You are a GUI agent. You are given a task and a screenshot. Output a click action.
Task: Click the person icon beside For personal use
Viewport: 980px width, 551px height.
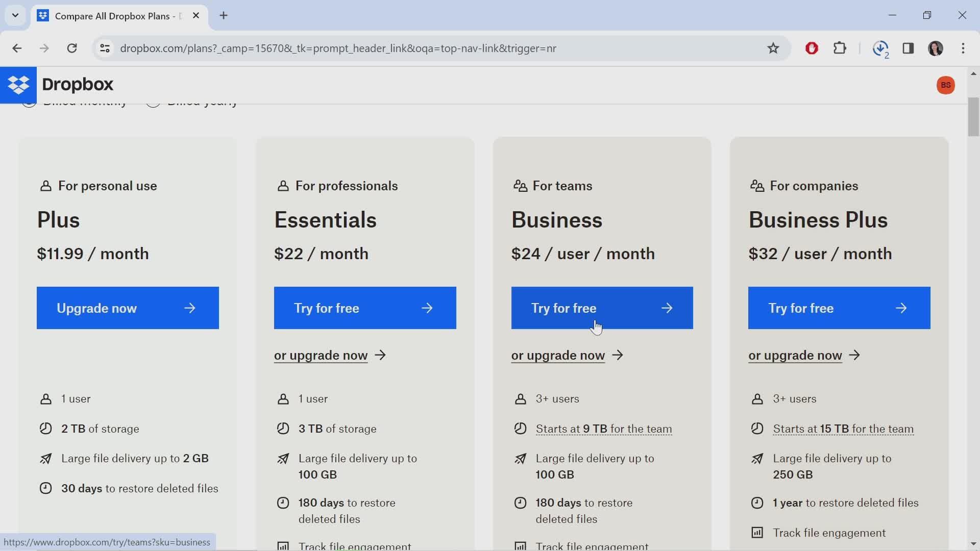click(x=45, y=186)
